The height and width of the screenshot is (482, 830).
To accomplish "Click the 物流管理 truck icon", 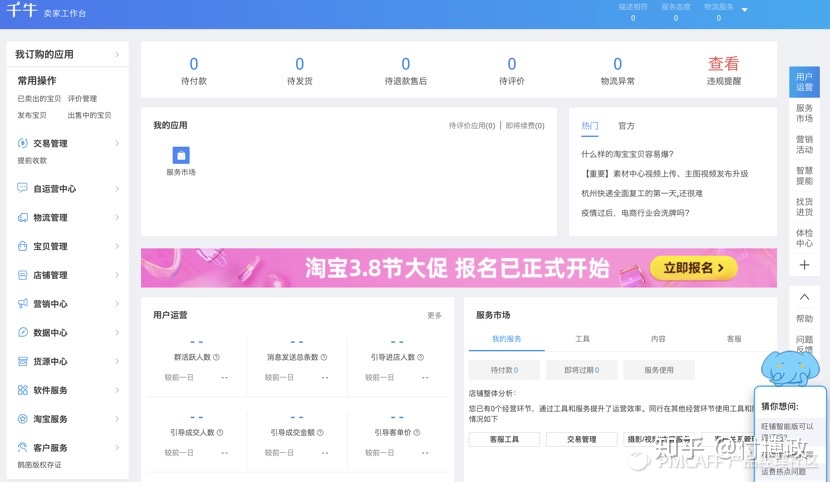I will point(22,217).
